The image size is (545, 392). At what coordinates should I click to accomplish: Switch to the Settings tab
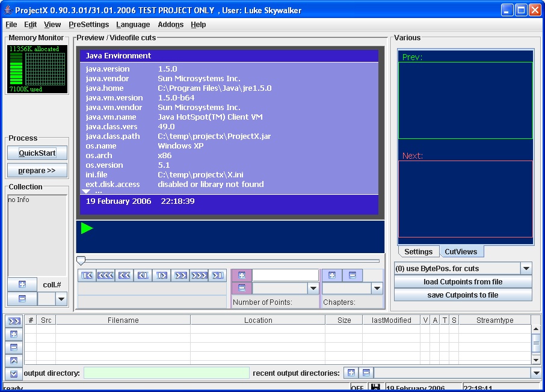click(419, 251)
